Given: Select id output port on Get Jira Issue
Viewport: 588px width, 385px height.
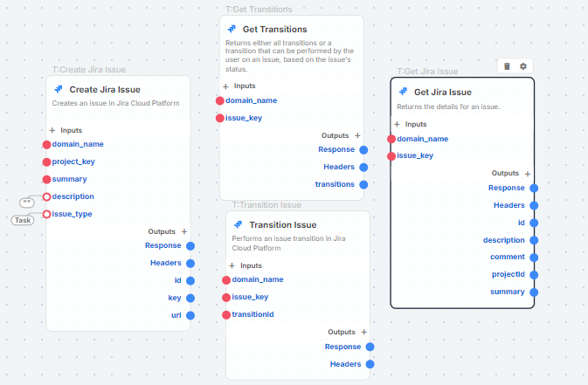Looking at the screenshot, I should 534,223.
